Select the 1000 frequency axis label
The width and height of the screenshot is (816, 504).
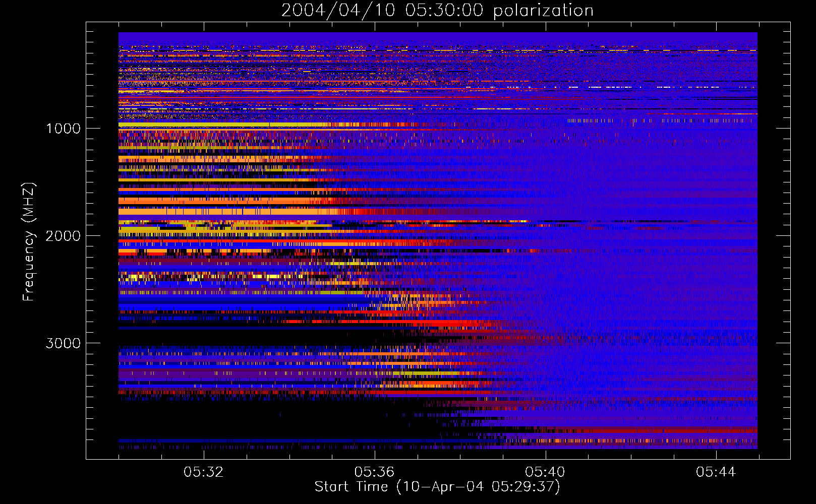(x=63, y=129)
